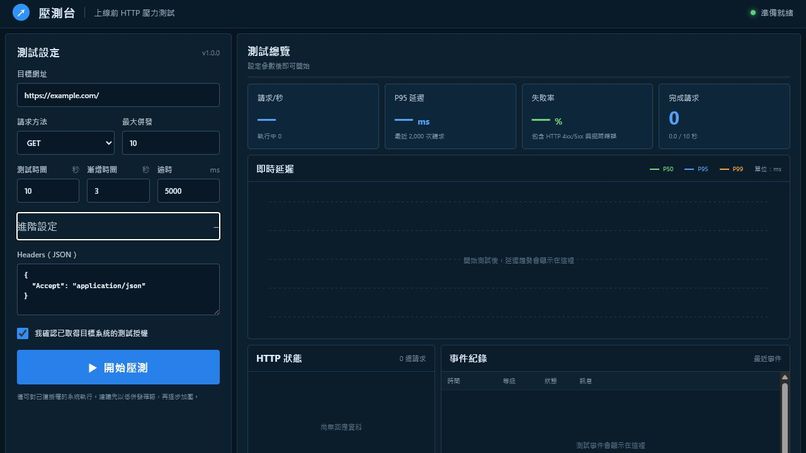Click the 測試時間 input field
The height and width of the screenshot is (453, 806).
pos(48,191)
